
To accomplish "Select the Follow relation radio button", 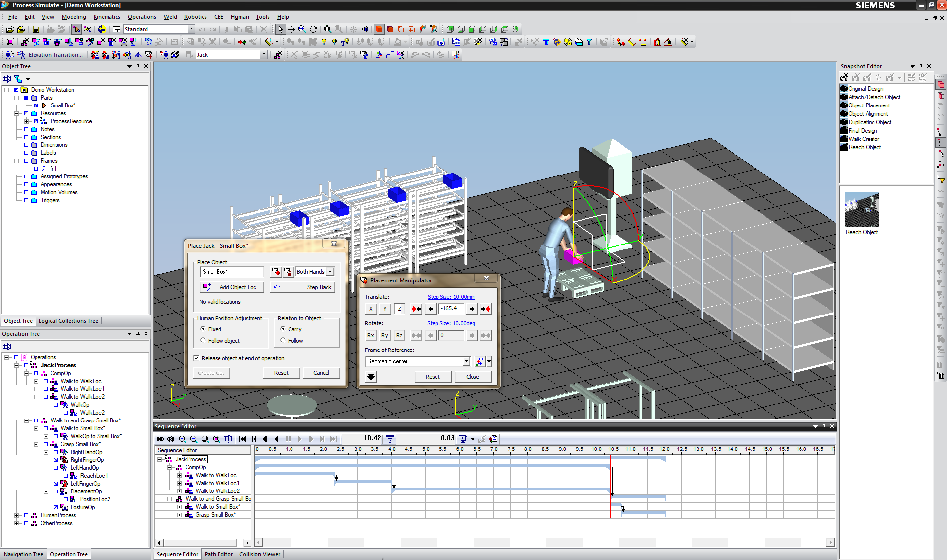I will pos(283,340).
